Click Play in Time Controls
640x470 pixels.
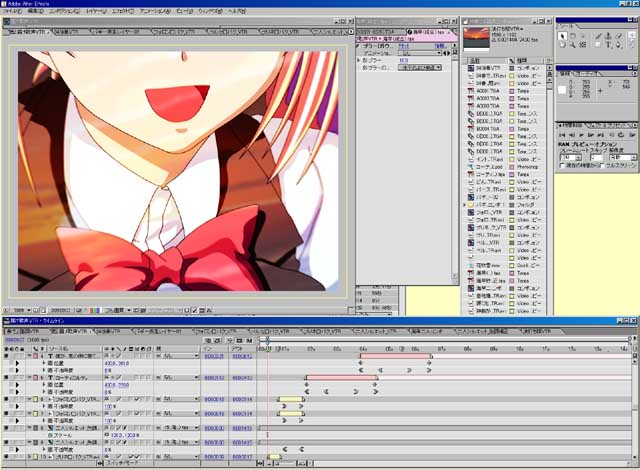[x=582, y=135]
